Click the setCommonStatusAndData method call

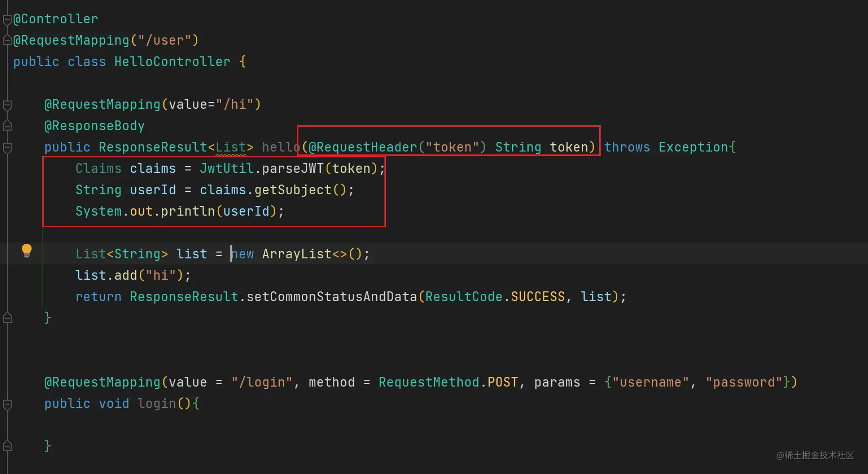(x=331, y=297)
